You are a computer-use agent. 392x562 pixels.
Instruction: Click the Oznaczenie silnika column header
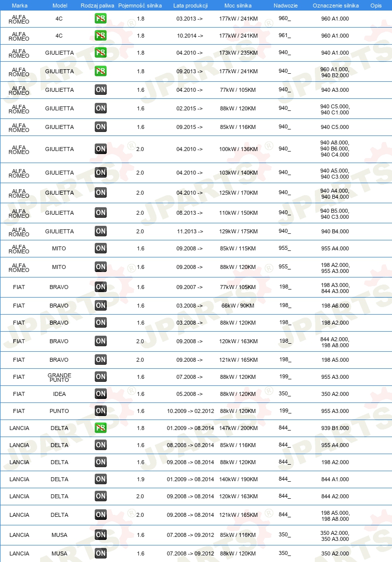coord(336,6)
